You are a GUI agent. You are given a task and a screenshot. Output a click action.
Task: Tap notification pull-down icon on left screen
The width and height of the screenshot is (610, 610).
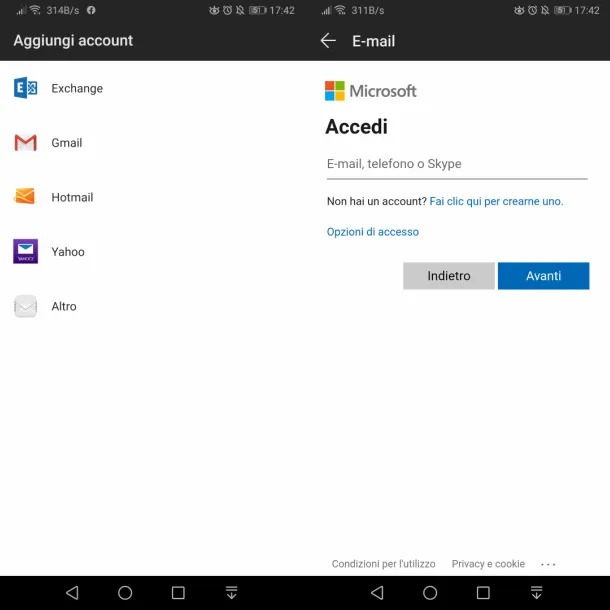(231, 593)
